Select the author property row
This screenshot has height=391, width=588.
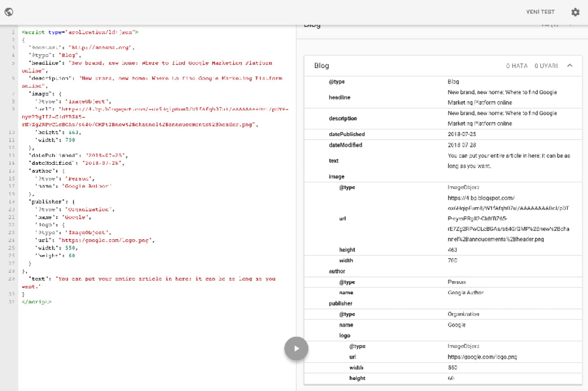tap(443, 271)
